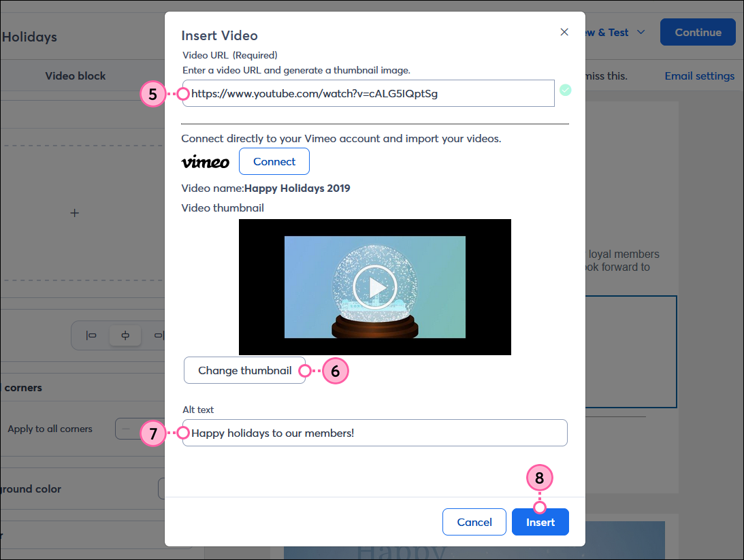Image resolution: width=744 pixels, height=560 pixels.
Task: Select the Alt text field
Action: click(374, 433)
